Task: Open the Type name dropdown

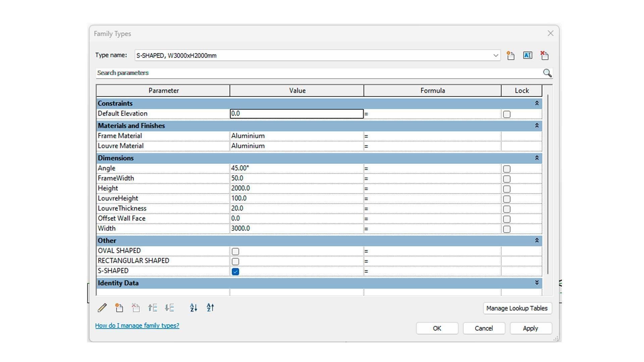Action: 495,56
